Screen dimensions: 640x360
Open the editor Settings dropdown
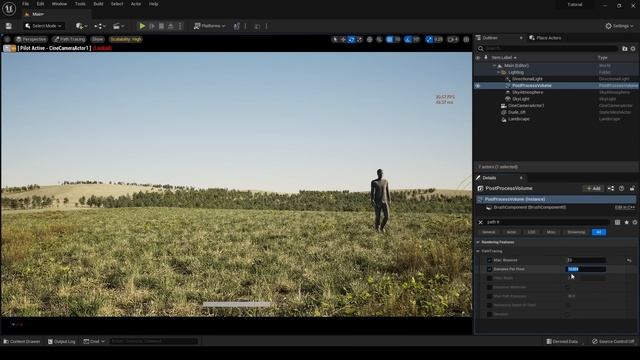[619, 26]
